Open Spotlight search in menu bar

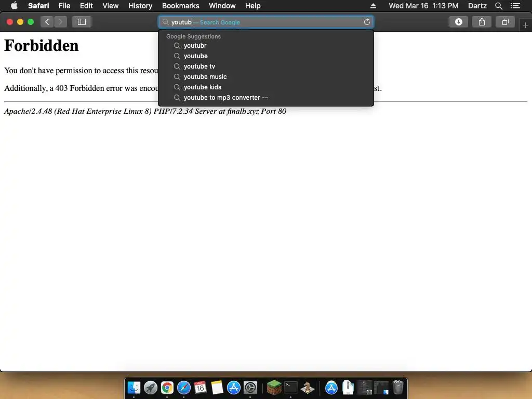[498, 6]
